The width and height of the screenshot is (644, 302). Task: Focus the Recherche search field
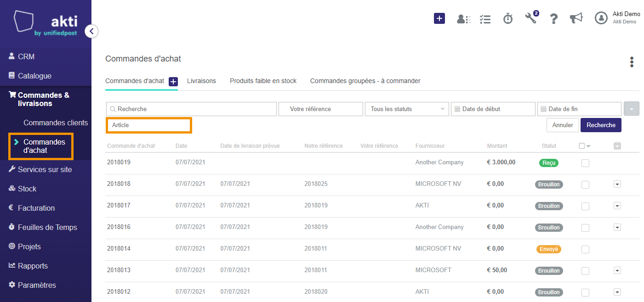coord(192,109)
